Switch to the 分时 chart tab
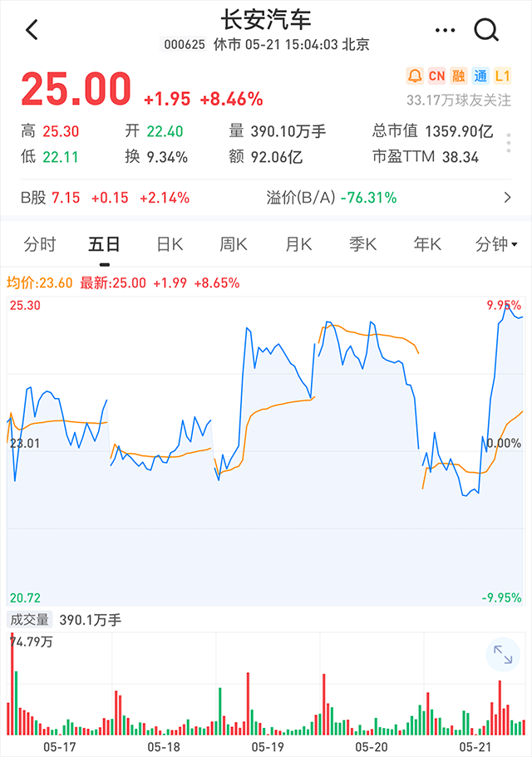 coord(40,244)
